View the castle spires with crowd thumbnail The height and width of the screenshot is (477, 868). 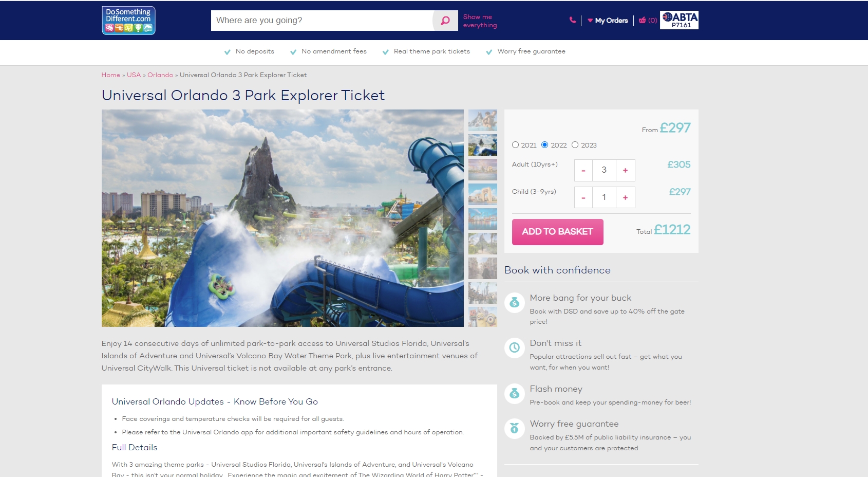tap(483, 293)
